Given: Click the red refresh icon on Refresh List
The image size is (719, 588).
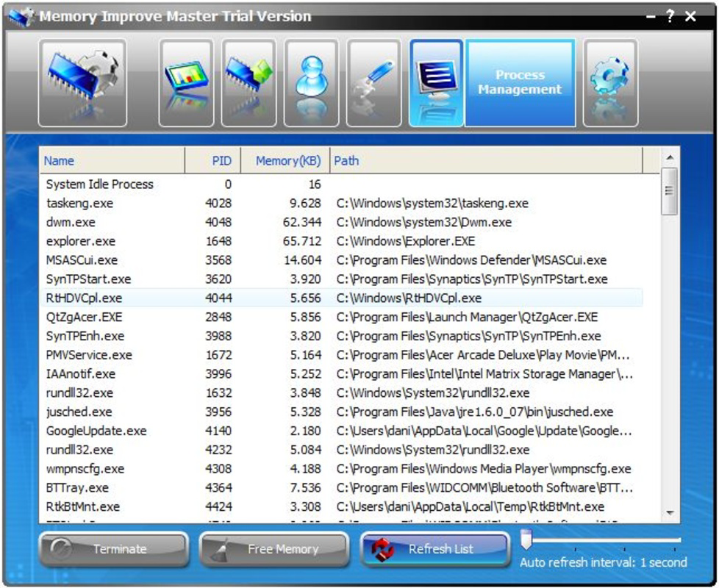Looking at the screenshot, I should (x=382, y=548).
